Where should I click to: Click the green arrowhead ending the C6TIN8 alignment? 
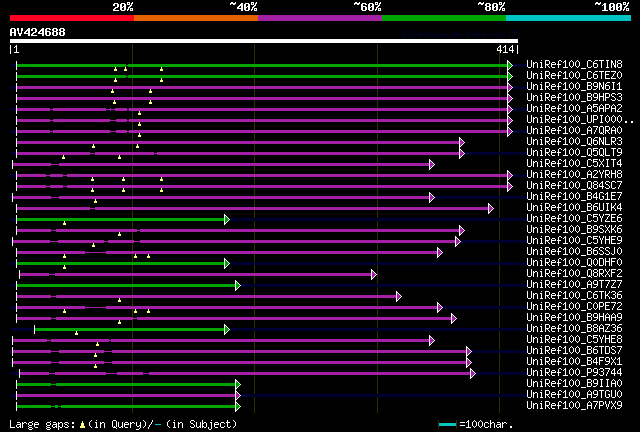pos(510,65)
